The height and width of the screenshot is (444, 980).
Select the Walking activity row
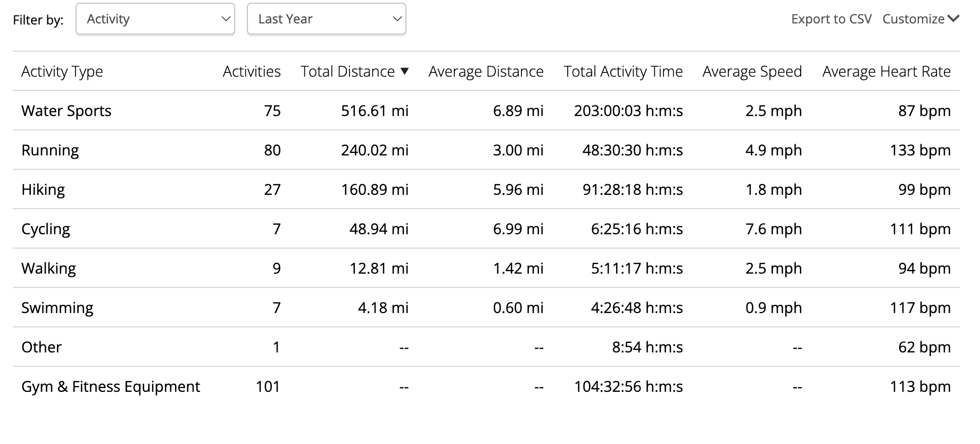[x=486, y=268]
